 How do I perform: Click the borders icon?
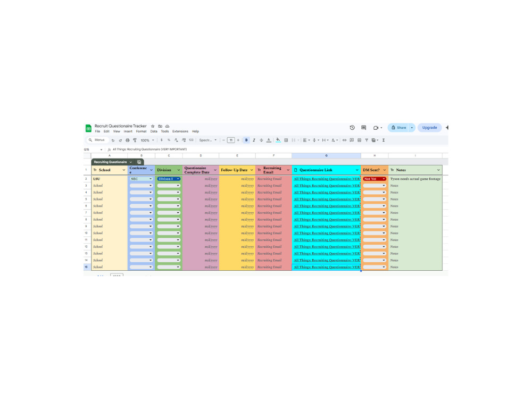pos(286,140)
